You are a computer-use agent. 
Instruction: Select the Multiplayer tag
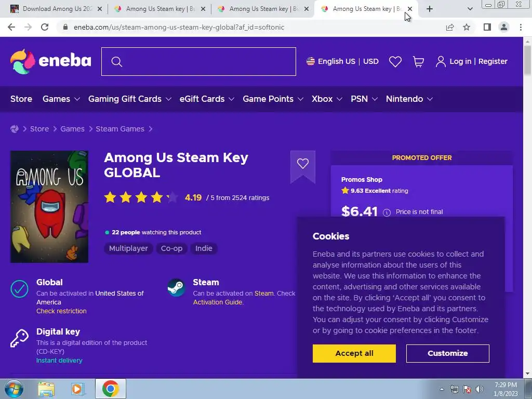coord(129,248)
